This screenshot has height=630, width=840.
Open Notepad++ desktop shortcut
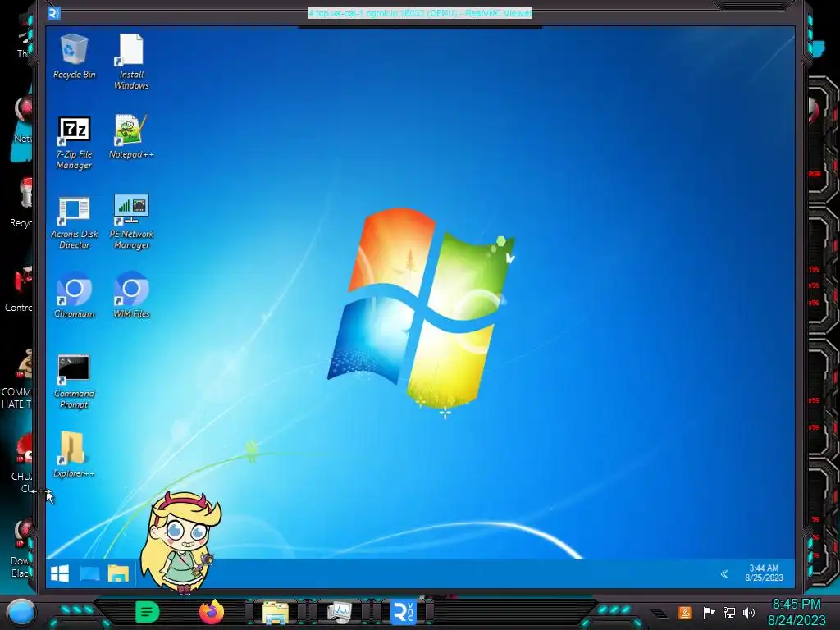tap(131, 137)
